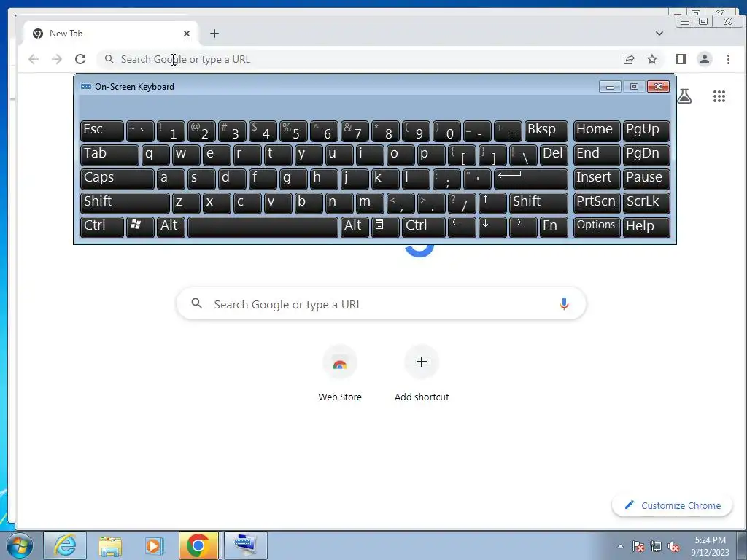
Task: Toggle the Fn key
Action: 554,227
